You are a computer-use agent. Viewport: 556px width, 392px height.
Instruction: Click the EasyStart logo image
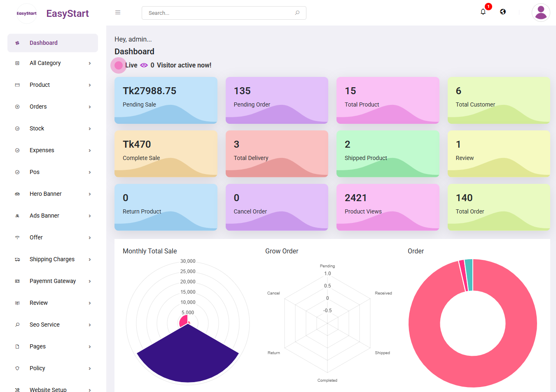(27, 14)
